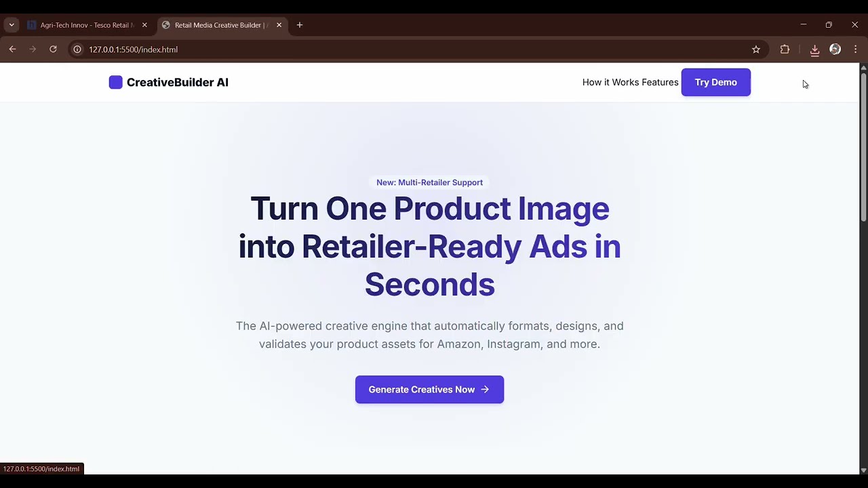Viewport: 868px width, 488px height.
Task: Click the headline "Turn One Product Image"
Action: pyautogui.click(x=430, y=209)
